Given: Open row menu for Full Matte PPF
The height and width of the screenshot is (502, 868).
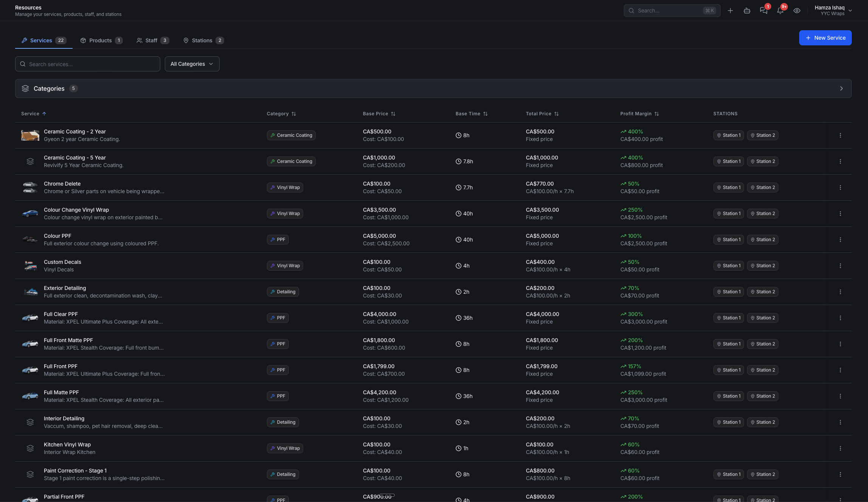Looking at the screenshot, I should pos(840,396).
